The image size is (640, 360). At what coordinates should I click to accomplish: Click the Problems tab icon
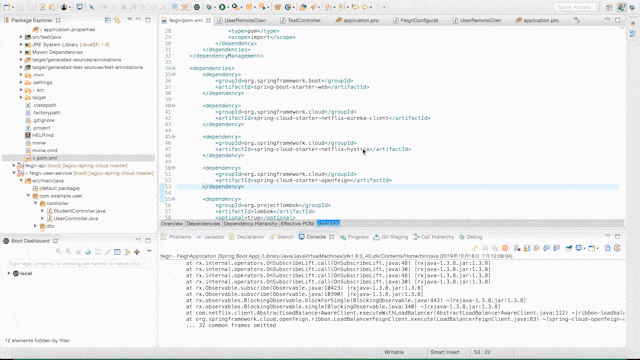pyautogui.click(x=164, y=237)
